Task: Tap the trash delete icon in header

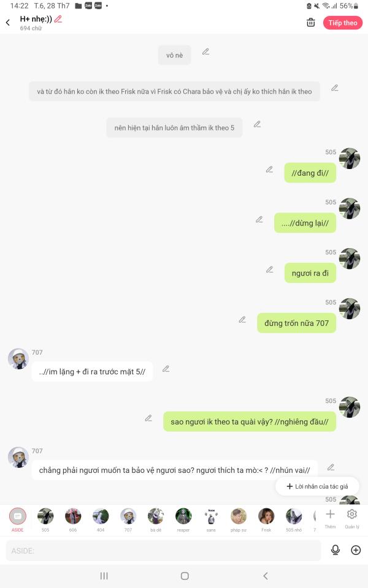Action: coord(310,23)
